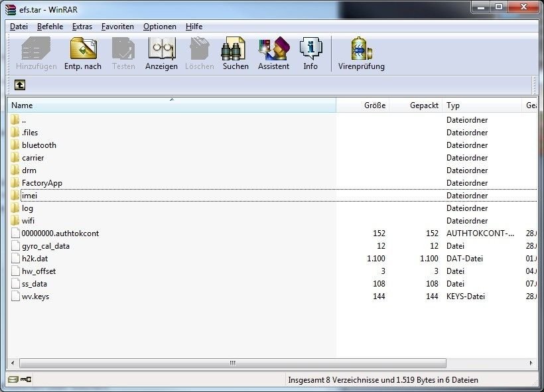Open the Befehle menu
This screenshot has height=392, width=544.
[50, 27]
